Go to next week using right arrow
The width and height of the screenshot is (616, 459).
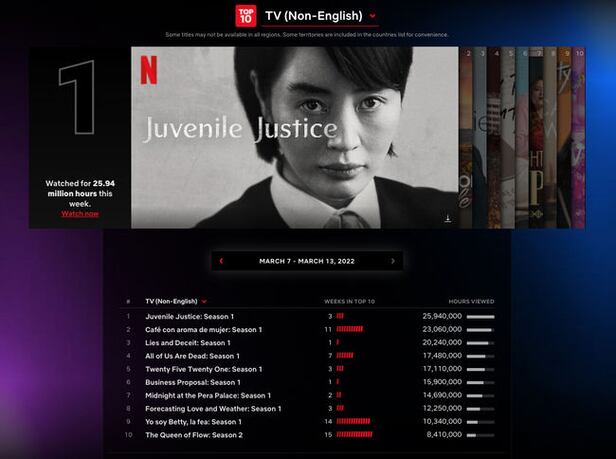[x=393, y=261]
